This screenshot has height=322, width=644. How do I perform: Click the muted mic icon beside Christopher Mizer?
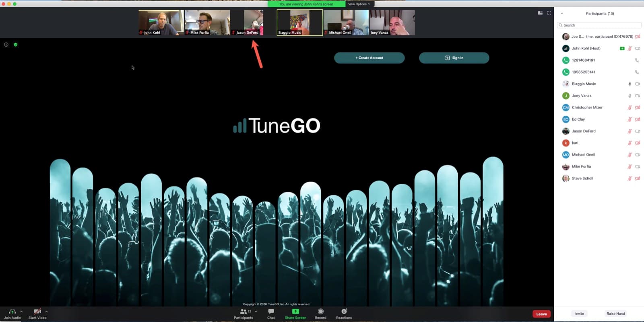point(630,108)
